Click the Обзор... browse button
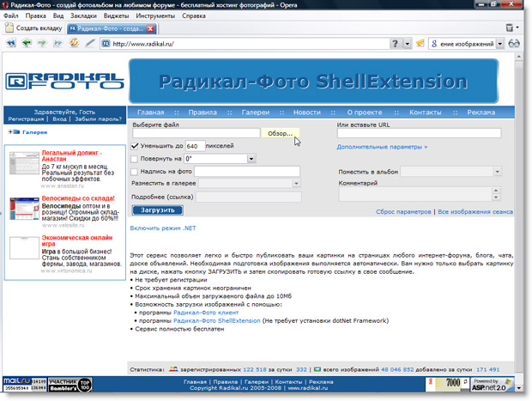The width and height of the screenshot is (532, 401). pyautogui.click(x=280, y=133)
